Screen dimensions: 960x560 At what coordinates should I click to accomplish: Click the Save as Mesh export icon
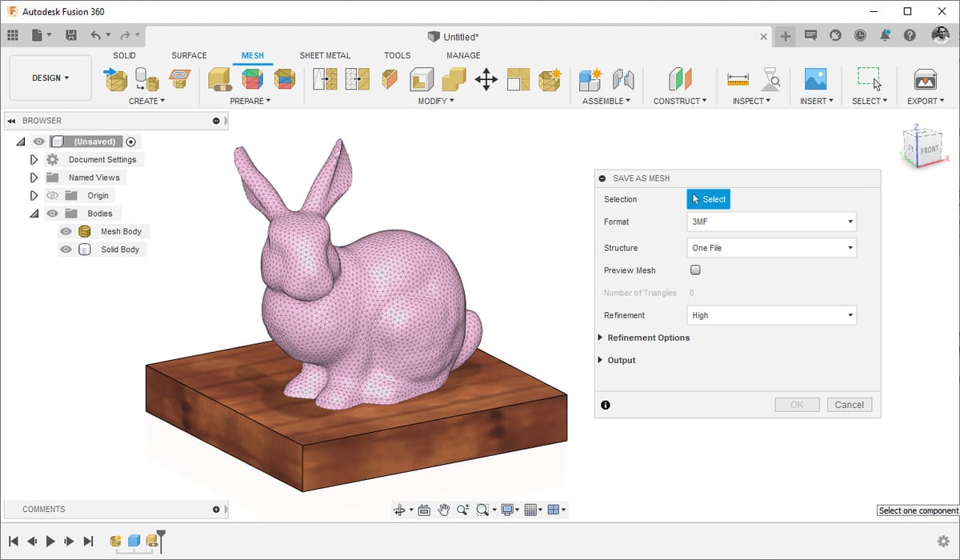pyautogui.click(x=926, y=79)
